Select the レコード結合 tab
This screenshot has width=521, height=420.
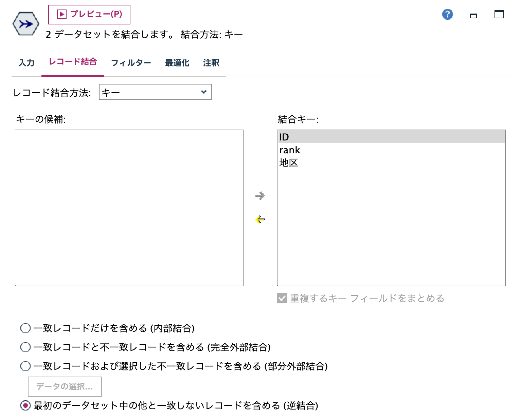73,62
